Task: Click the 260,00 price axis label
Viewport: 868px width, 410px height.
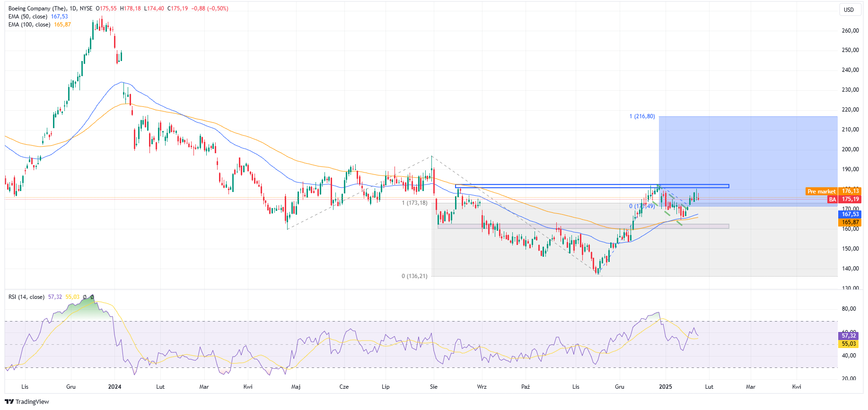Action: click(x=850, y=31)
